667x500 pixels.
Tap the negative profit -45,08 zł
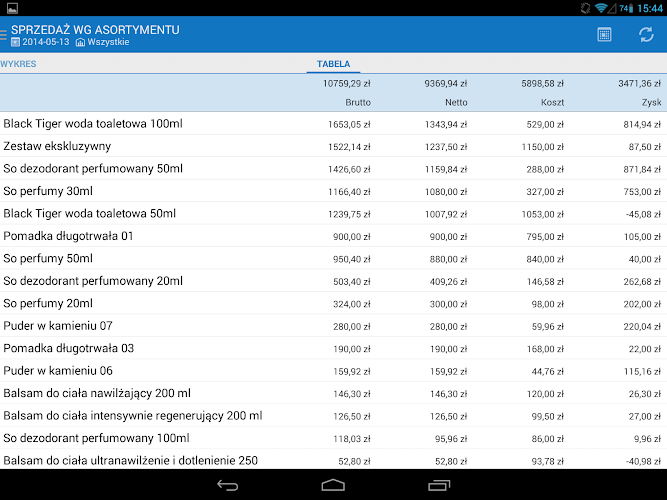point(644,214)
